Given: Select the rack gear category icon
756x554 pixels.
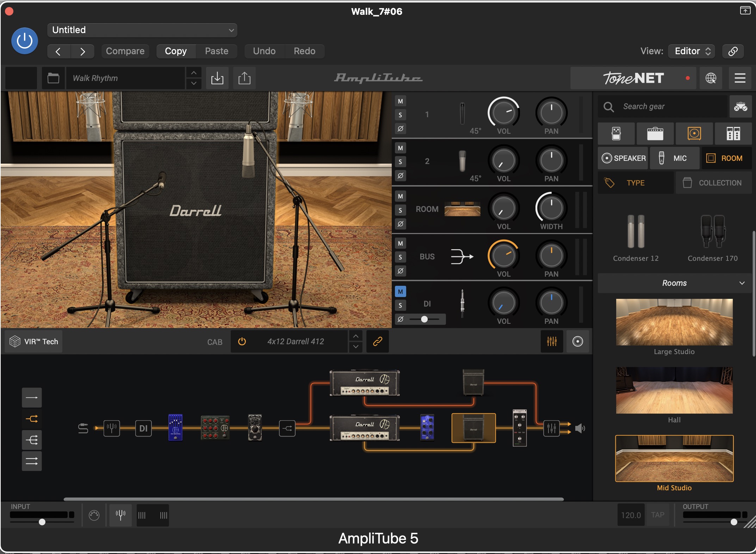Looking at the screenshot, I should click(733, 134).
